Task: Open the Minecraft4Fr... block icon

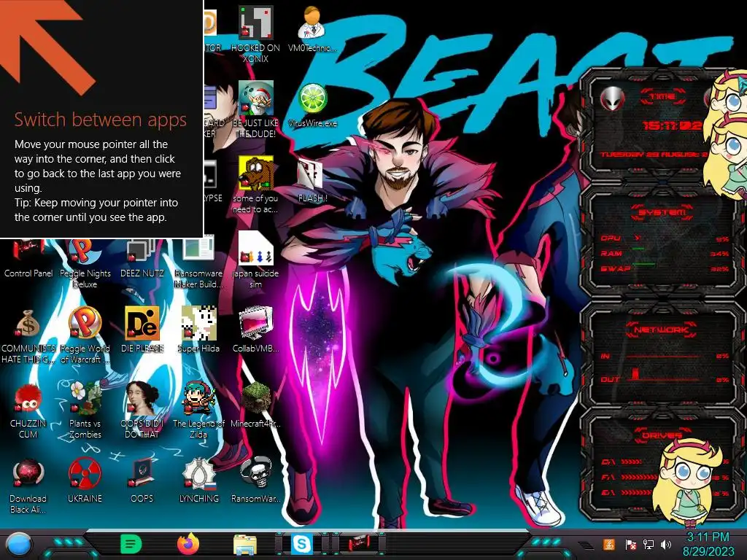Action: tap(256, 405)
